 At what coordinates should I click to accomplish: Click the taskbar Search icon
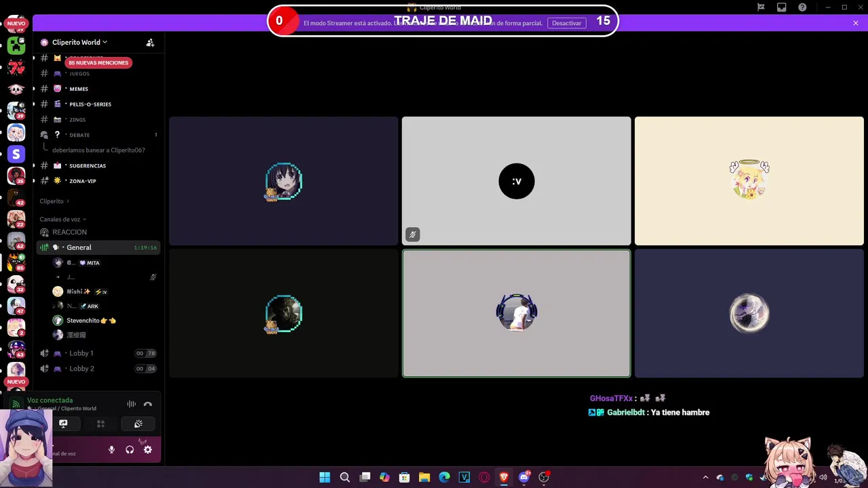click(344, 477)
